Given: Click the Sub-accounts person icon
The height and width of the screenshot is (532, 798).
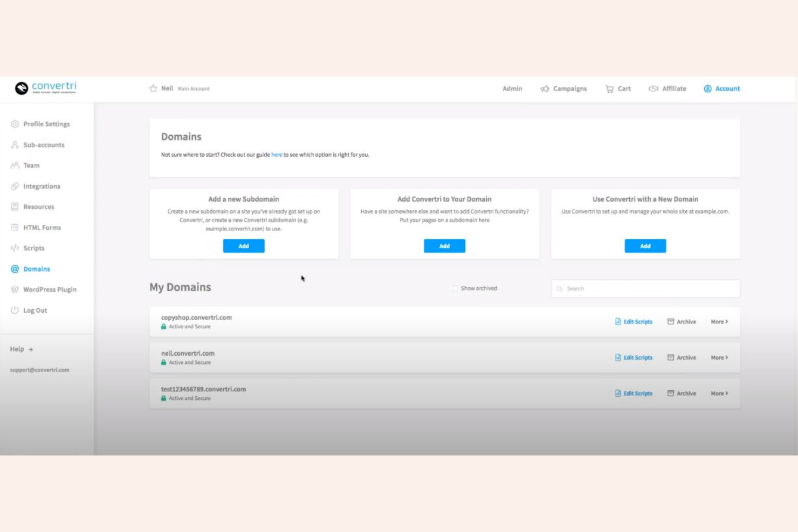Looking at the screenshot, I should click(x=15, y=145).
